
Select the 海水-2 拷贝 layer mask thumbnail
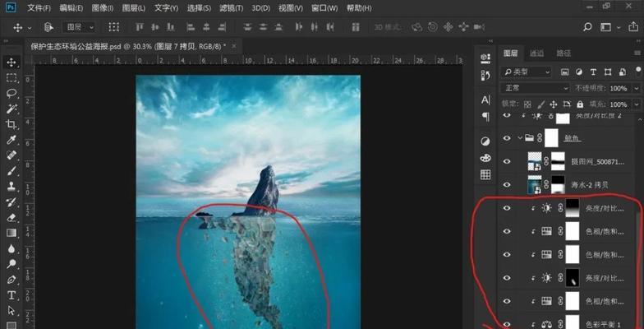pos(559,184)
